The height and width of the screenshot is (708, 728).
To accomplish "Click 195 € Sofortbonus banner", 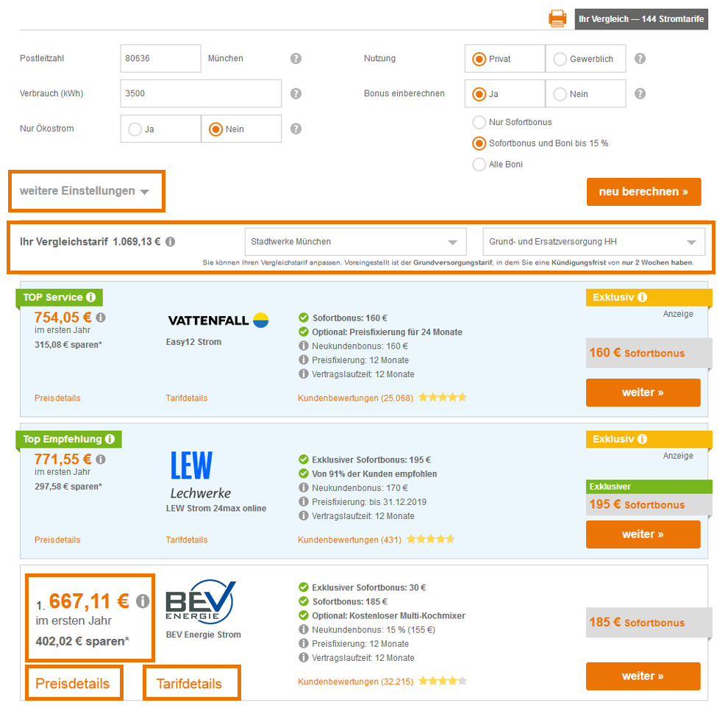I will (649, 504).
